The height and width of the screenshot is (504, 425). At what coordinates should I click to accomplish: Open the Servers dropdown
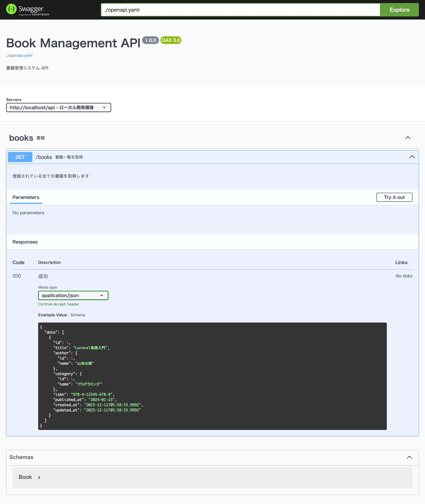pos(59,107)
